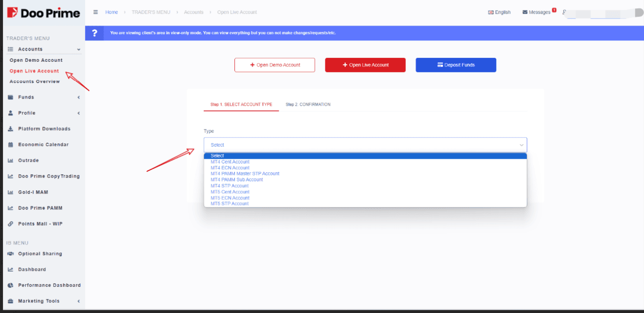Viewport: 644px width, 313px height.
Task: Choose MT4 Cent Account option
Action: [x=365, y=162]
